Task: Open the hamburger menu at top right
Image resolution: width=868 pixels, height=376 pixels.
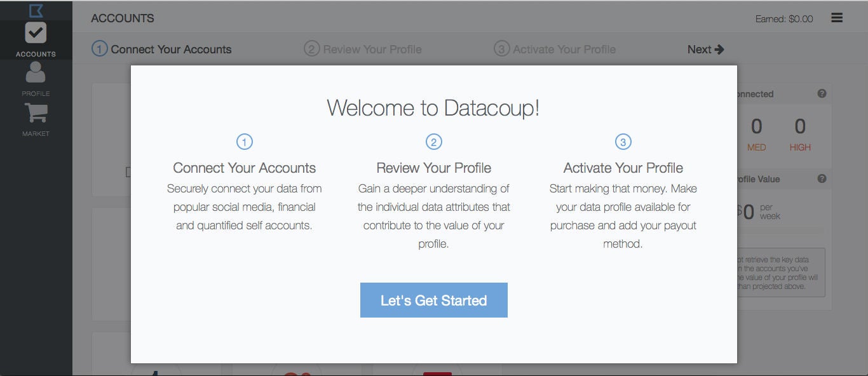Action: [837, 18]
